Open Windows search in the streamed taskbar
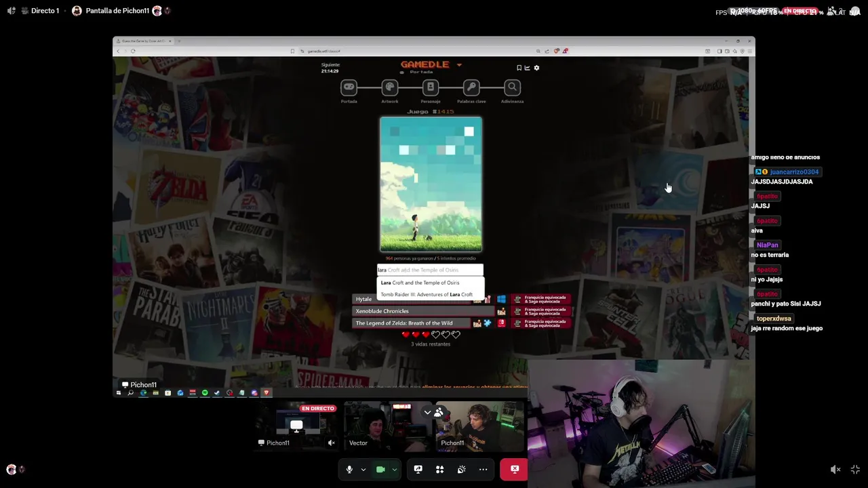Viewport: 868px width, 488px height. (131, 392)
